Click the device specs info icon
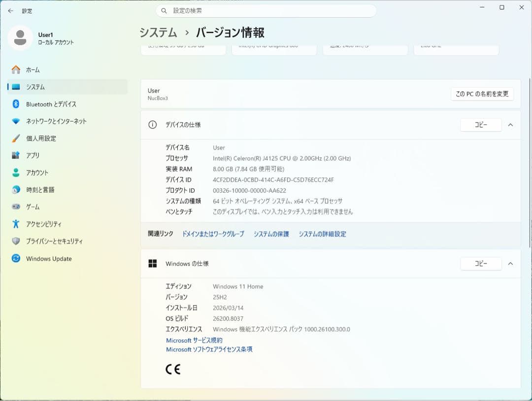 click(153, 125)
